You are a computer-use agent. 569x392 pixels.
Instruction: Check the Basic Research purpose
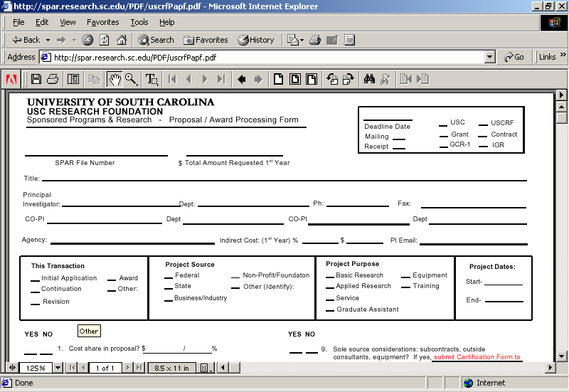(330, 277)
